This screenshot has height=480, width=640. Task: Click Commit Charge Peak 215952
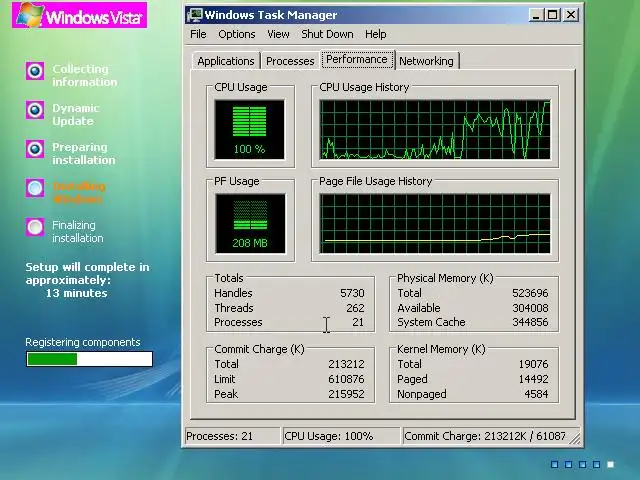(x=346, y=394)
